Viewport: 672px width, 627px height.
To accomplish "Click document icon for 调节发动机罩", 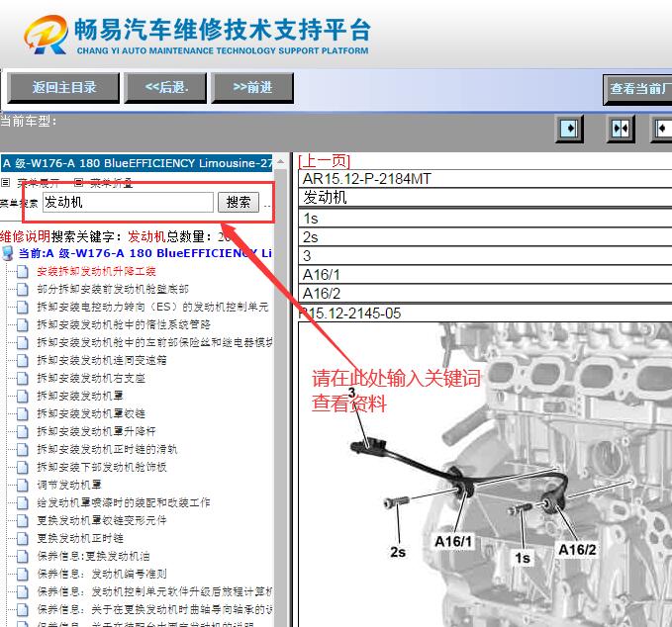I will point(23,486).
